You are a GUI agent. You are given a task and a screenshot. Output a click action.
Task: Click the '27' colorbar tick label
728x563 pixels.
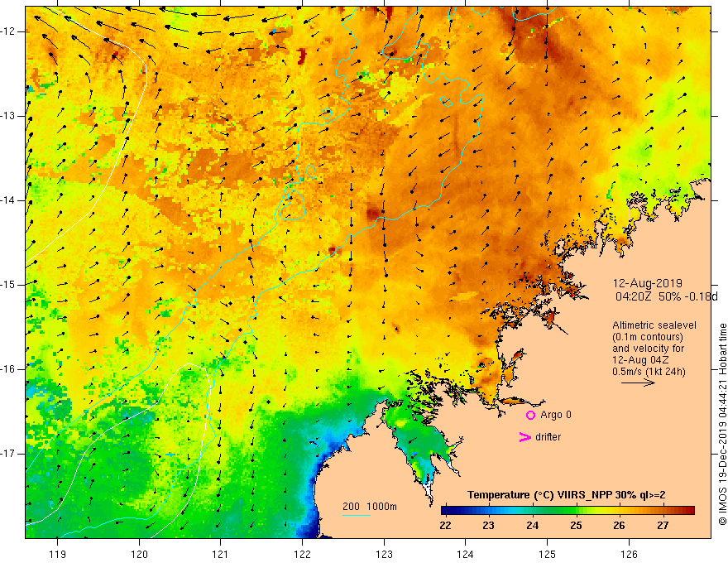point(663,526)
